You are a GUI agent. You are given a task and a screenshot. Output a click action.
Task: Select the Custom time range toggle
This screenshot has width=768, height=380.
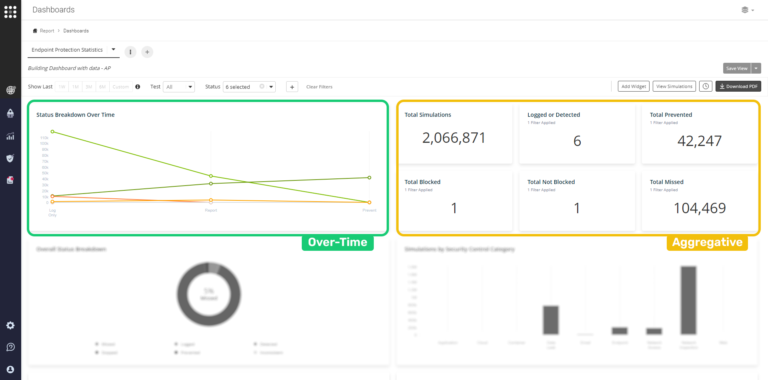[x=120, y=87]
